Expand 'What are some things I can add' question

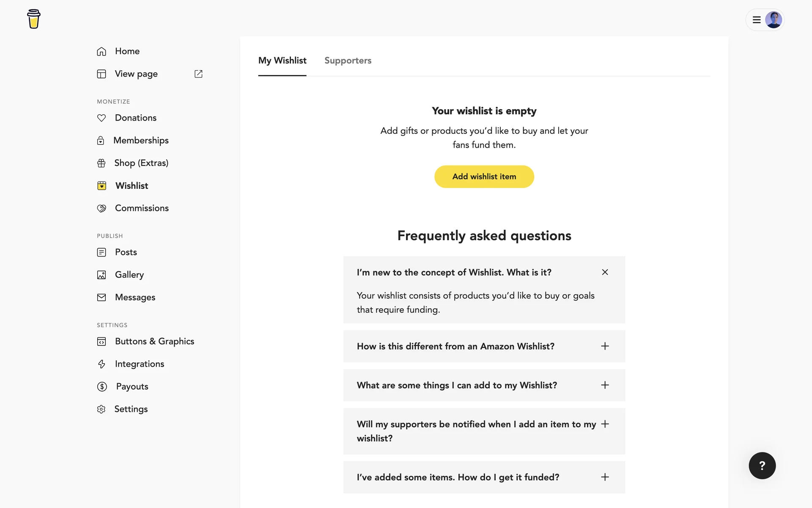605,385
